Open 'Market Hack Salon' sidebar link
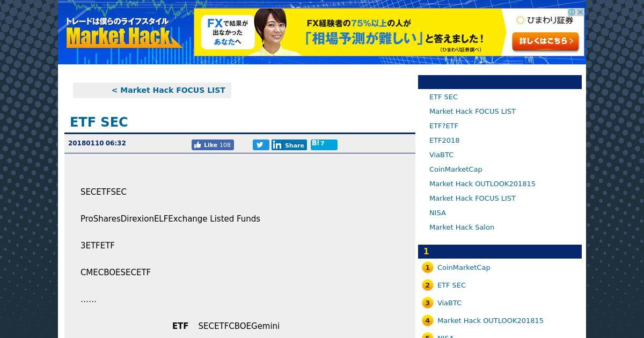 tap(462, 227)
